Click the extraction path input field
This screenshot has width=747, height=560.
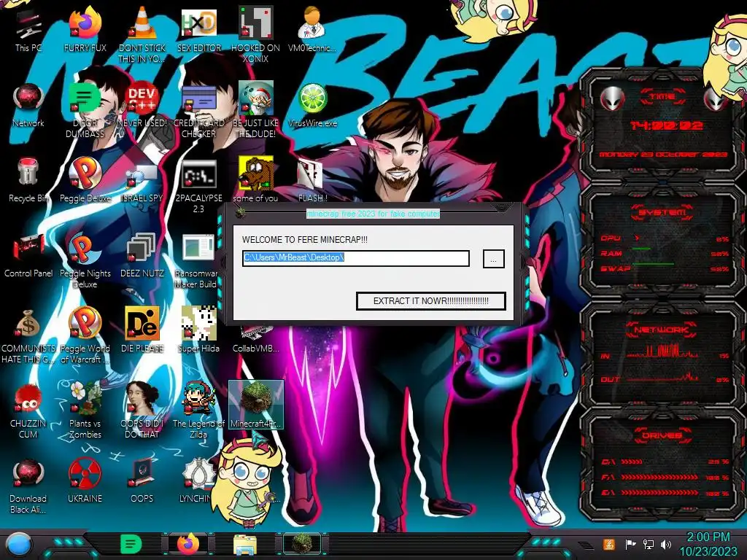356,258
